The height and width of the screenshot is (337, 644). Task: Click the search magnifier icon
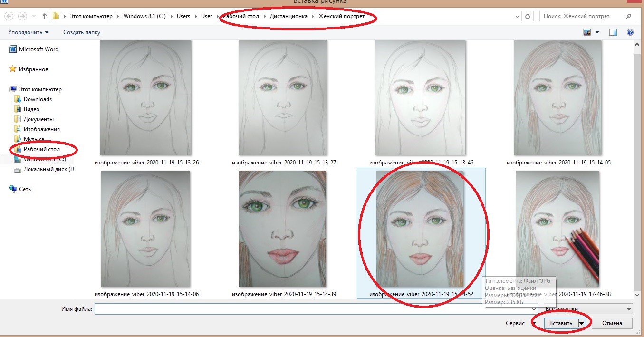[628, 16]
